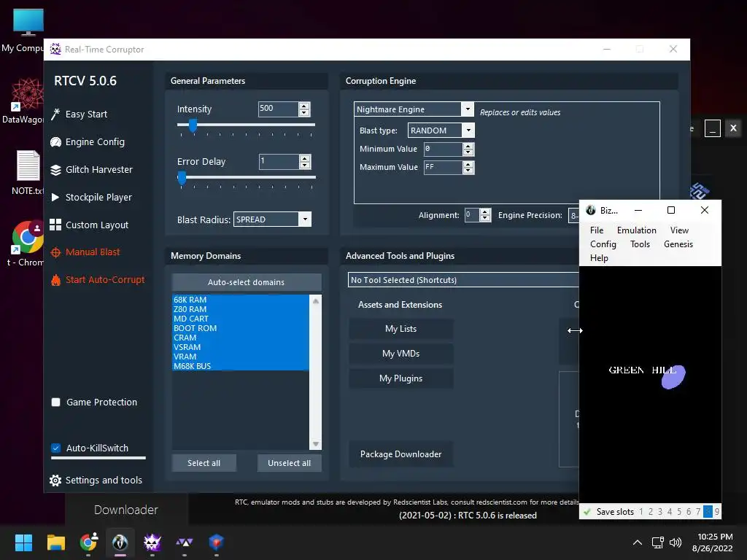This screenshot has height=560, width=747.
Task: Open My Lists button
Action: click(401, 329)
